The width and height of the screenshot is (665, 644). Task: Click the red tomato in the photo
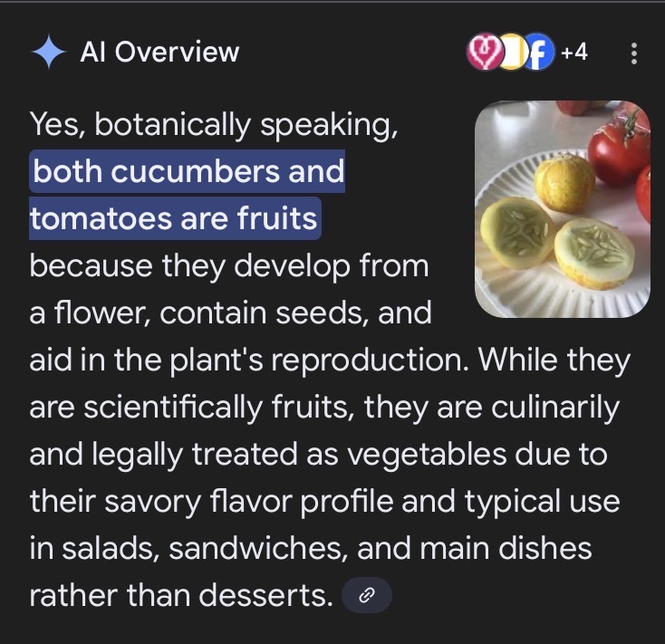pos(621,145)
